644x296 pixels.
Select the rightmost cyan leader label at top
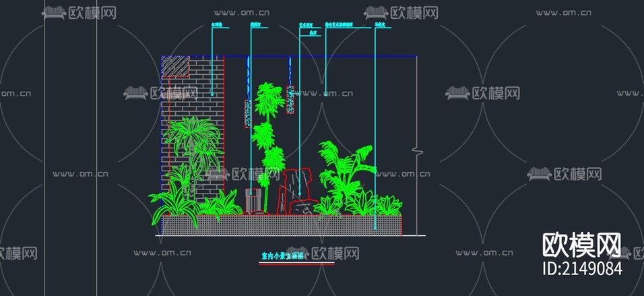(379, 25)
